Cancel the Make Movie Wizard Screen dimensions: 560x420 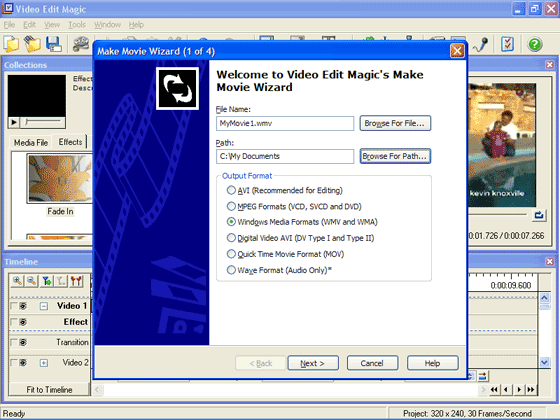point(372,363)
